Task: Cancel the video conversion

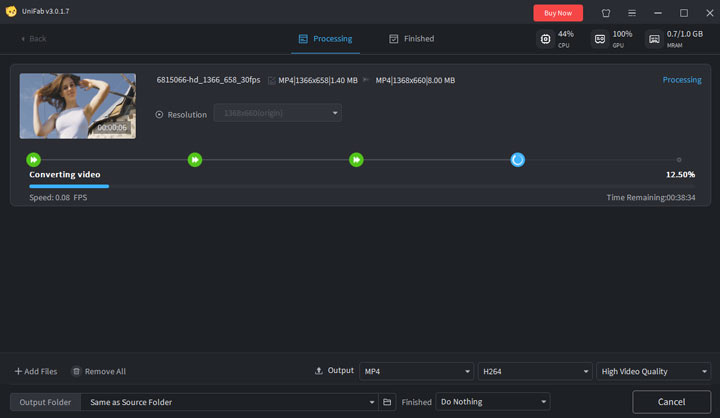Action: point(671,402)
